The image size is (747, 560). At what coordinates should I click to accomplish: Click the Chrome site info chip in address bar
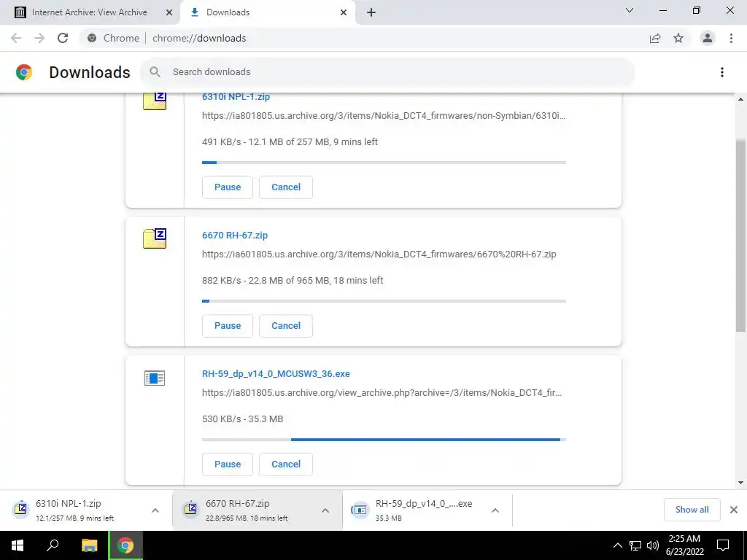coord(113,38)
